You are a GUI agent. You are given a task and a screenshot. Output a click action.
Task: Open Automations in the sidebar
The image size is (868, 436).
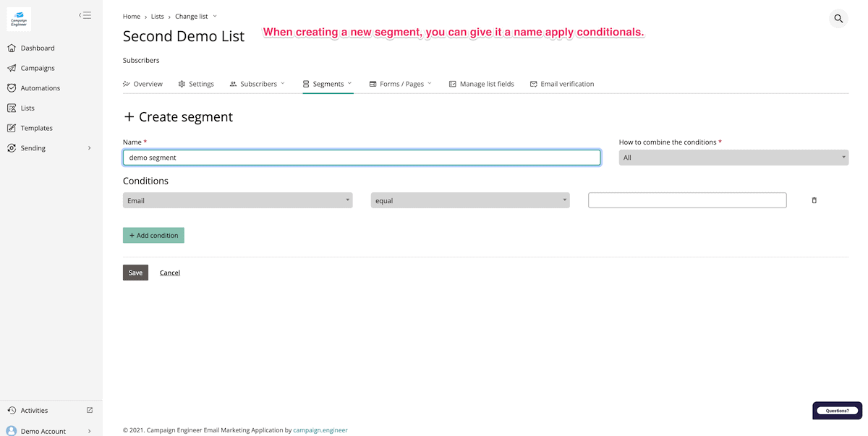click(x=40, y=88)
